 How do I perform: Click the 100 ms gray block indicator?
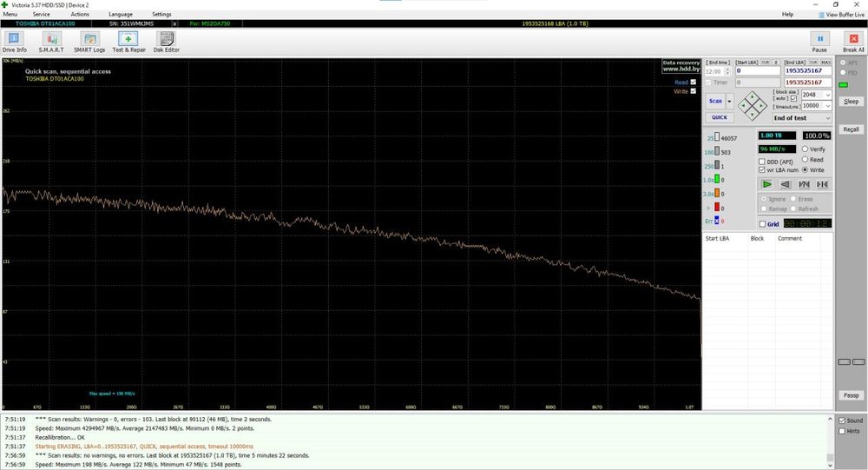(717, 151)
